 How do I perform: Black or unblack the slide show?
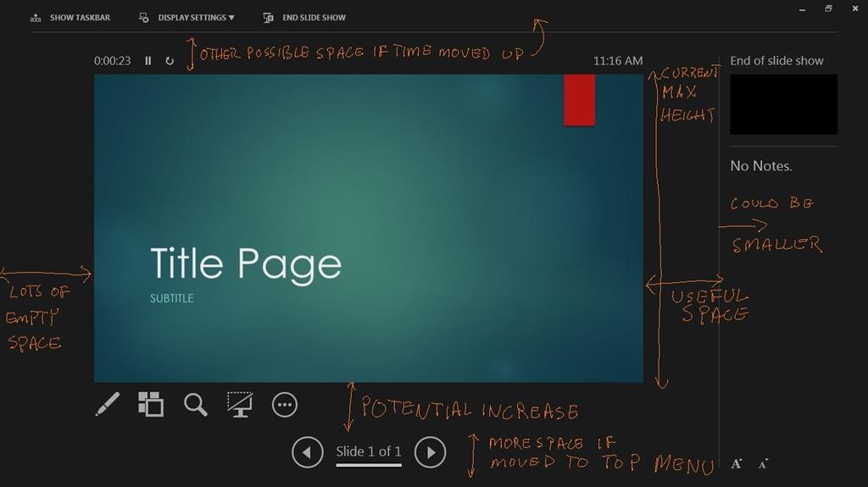click(240, 405)
